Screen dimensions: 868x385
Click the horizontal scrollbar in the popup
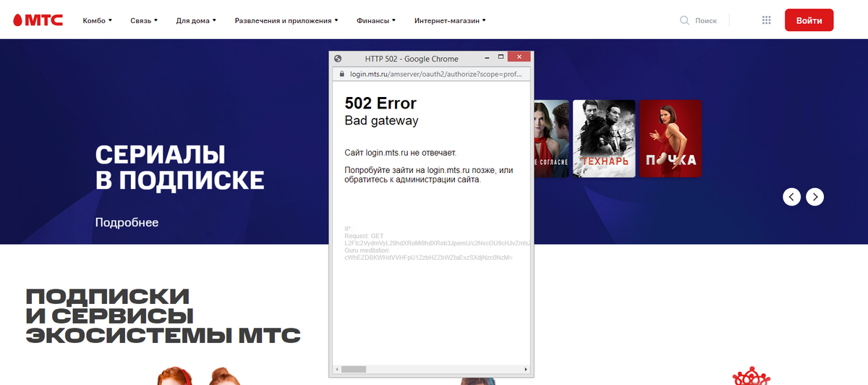click(431, 369)
